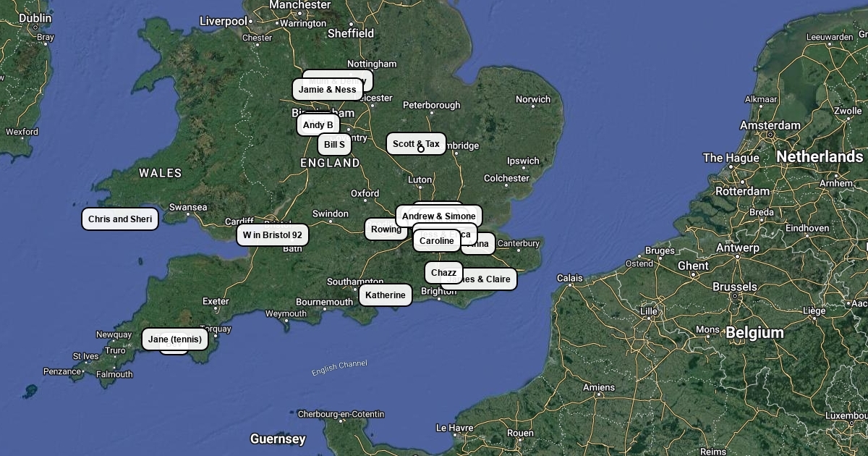
Task: Open the Jamie & Ness map label
Action: tap(328, 90)
